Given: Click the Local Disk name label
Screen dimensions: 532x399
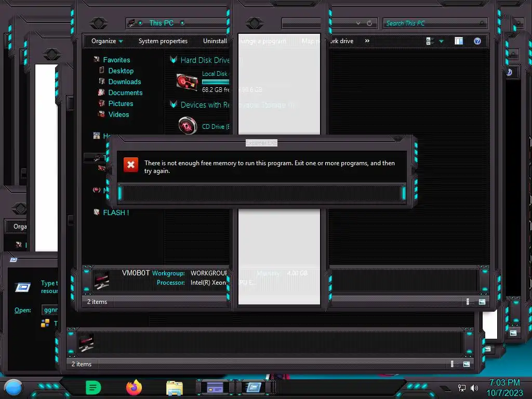Looking at the screenshot, I should click(215, 74).
